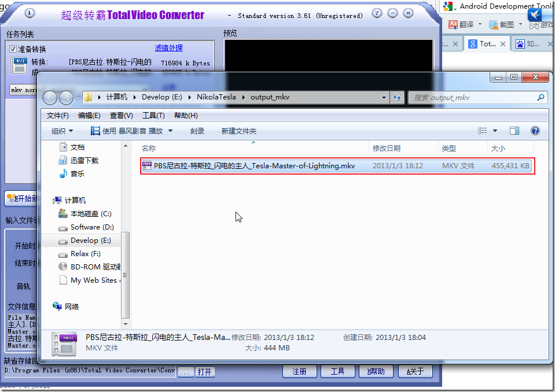Click the default save path field
This screenshot has height=392, width=555.
90,371
